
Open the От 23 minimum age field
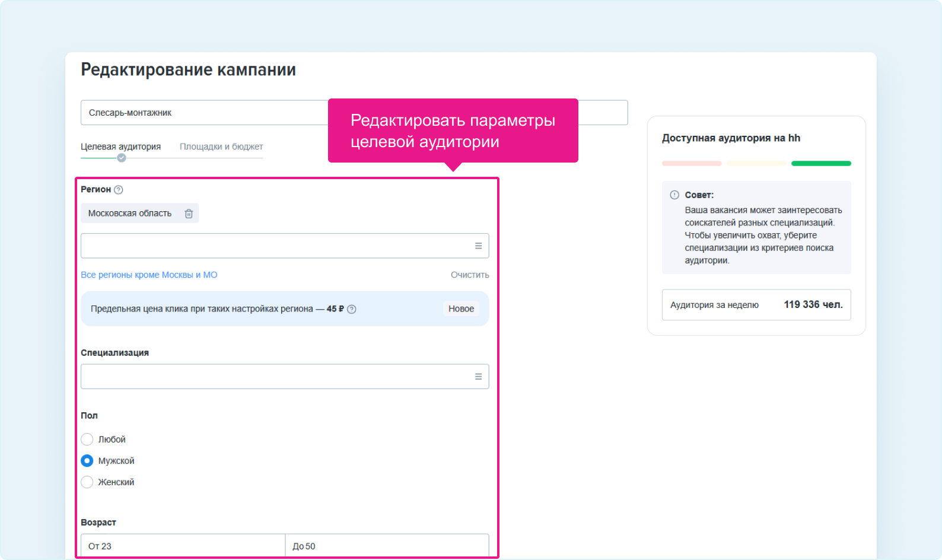183,546
